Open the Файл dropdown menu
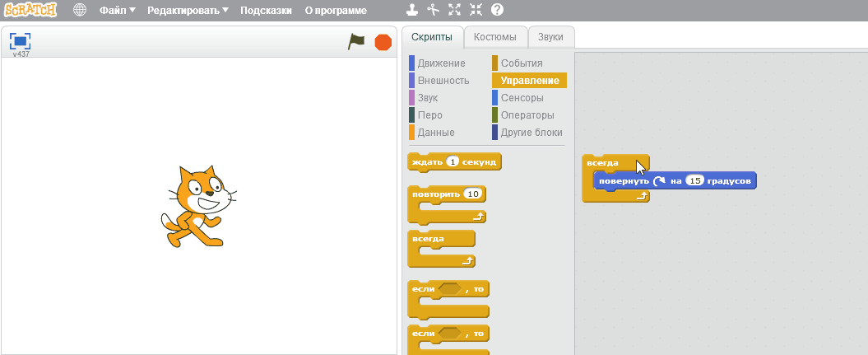This screenshot has width=868, height=355. pyautogui.click(x=117, y=12)
